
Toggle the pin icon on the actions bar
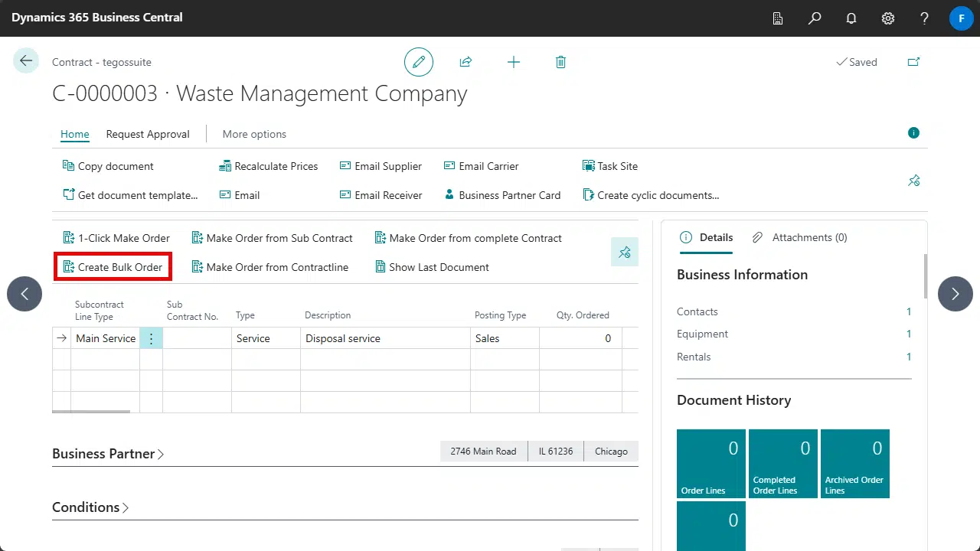coord(624,252)
